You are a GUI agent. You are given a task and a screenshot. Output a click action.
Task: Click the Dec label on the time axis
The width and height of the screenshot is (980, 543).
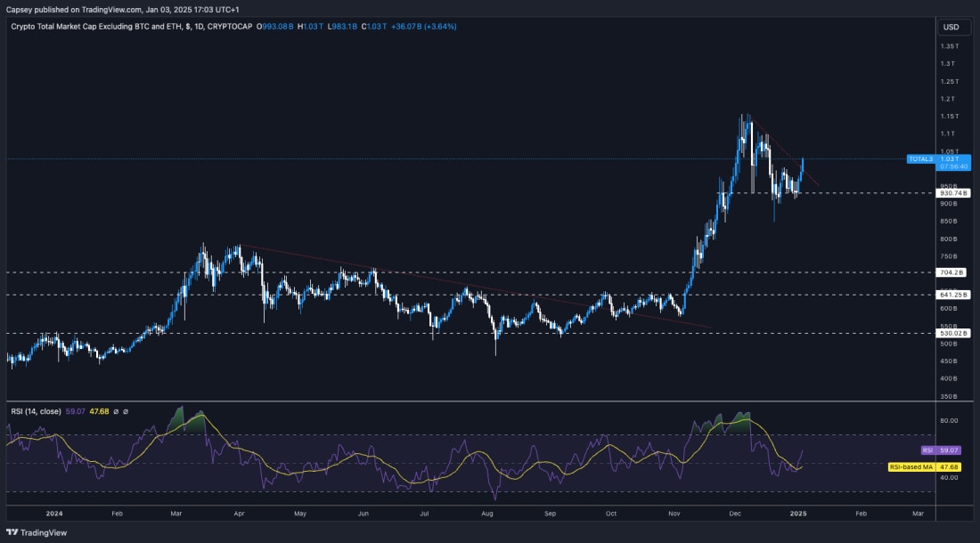[734, 514]
